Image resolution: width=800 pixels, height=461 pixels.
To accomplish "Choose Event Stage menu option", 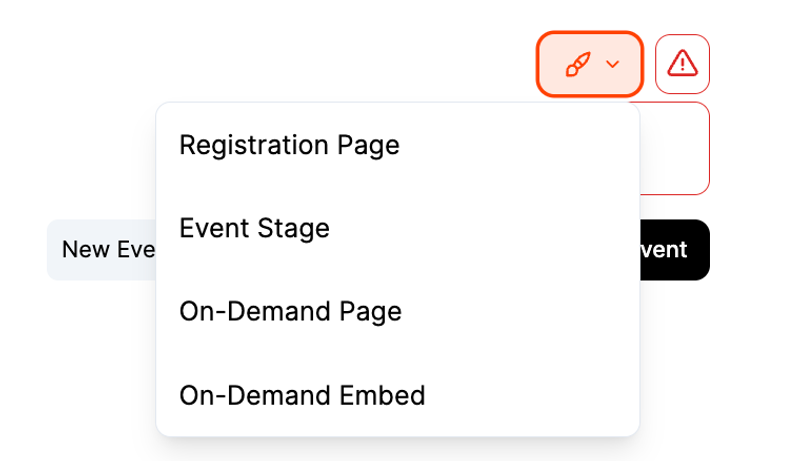I will [397, 228].
